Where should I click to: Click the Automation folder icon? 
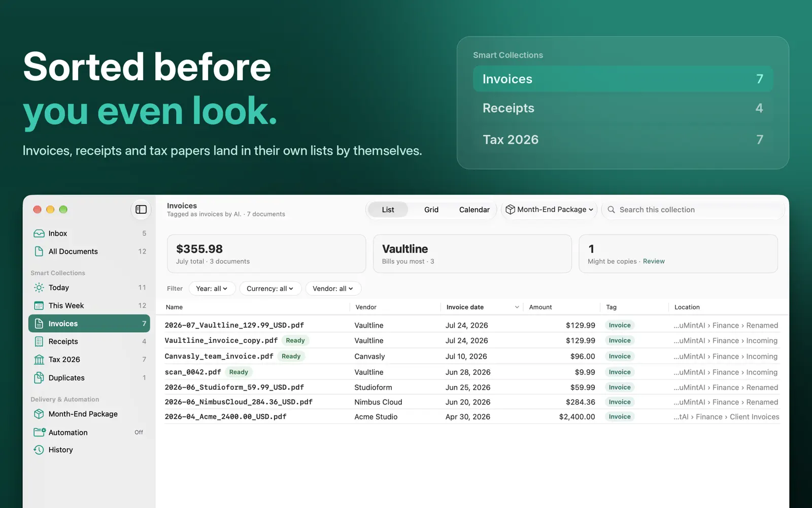pyautogui.click(x=39, y=432)
